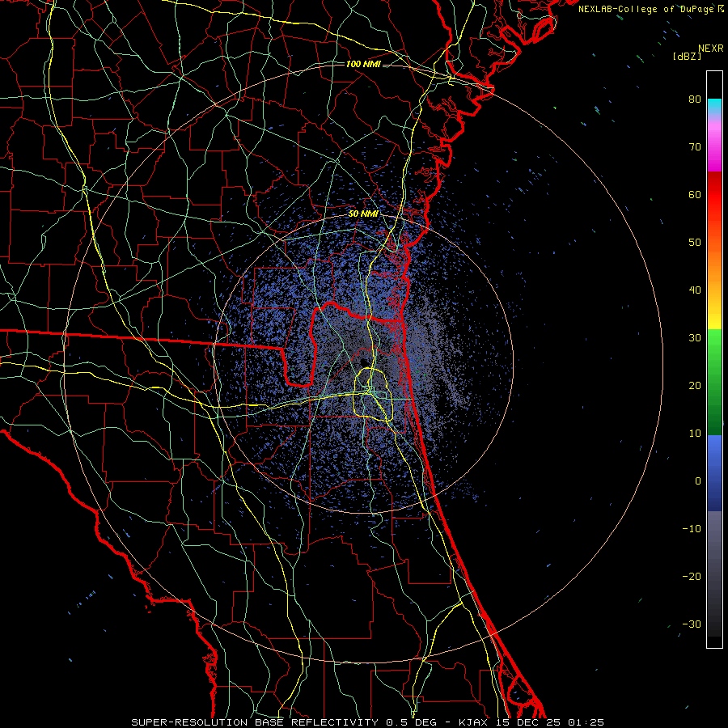Click the 80 value on the dBZ scale
This screenshot has width=728, height=728.
coord(695,99)
